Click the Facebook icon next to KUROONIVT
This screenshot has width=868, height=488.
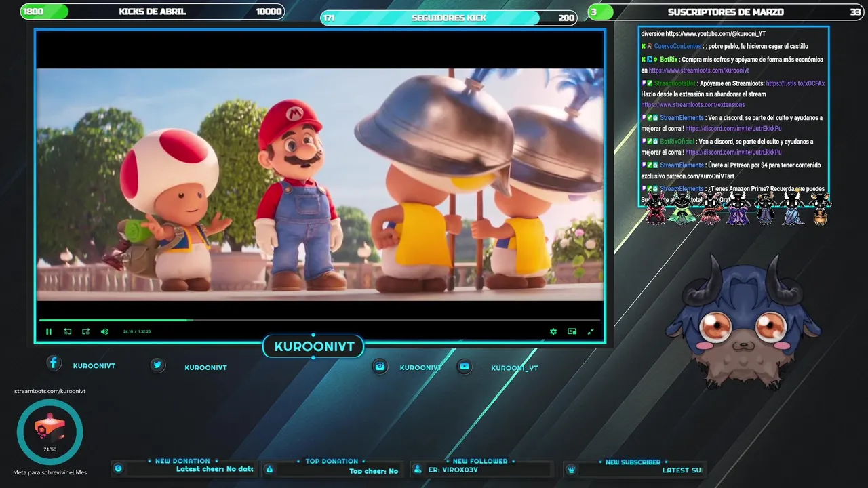coord(54,363)
